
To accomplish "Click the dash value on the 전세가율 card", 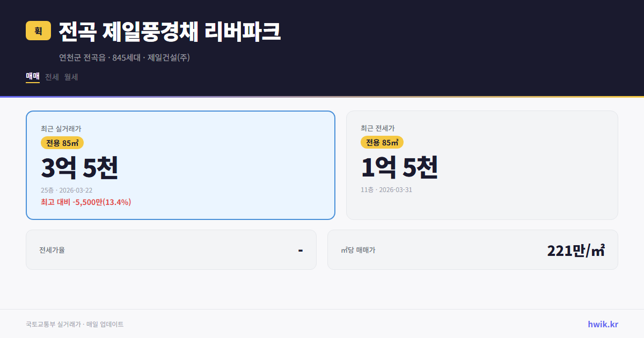I will tap(301, 249).
